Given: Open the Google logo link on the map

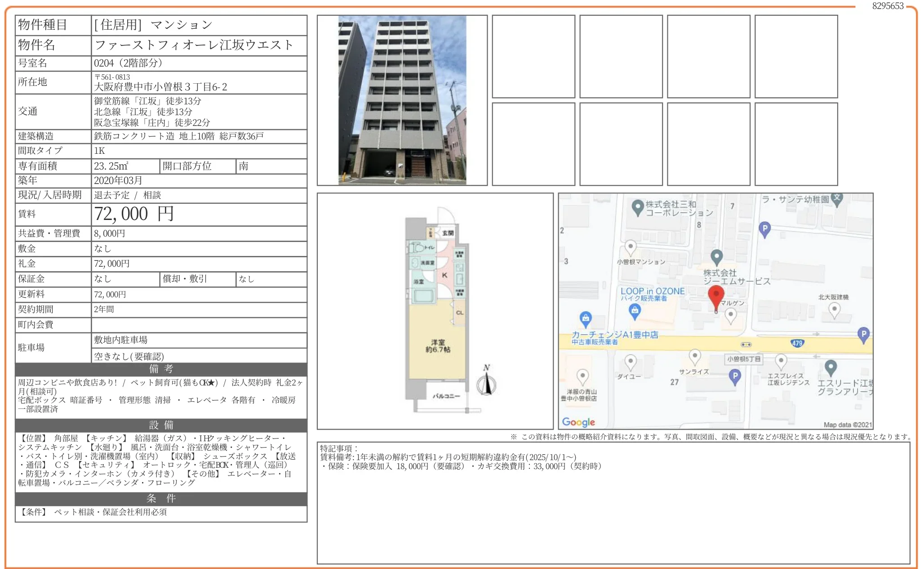Looking at the screenshot, I should [578, 421].
